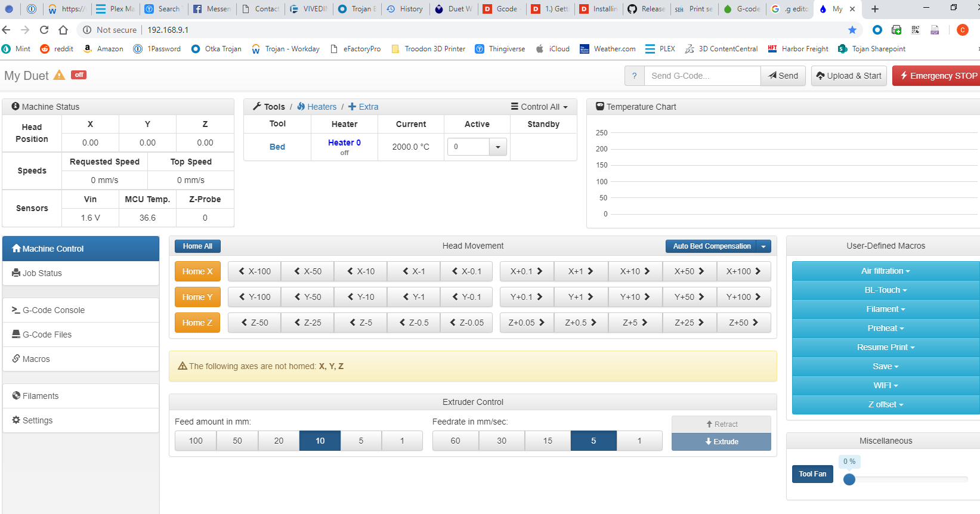980x514 pixels.
Task: Reload the browser page
Action: [x=44, y=30]
